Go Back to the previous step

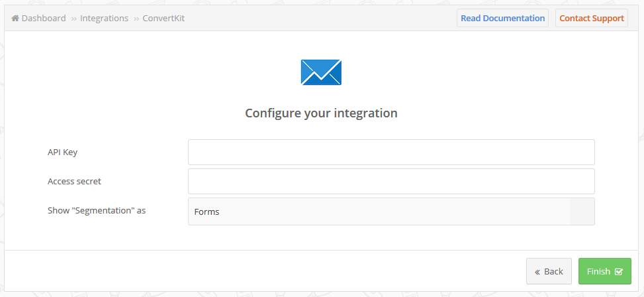[x=549, y=272]
